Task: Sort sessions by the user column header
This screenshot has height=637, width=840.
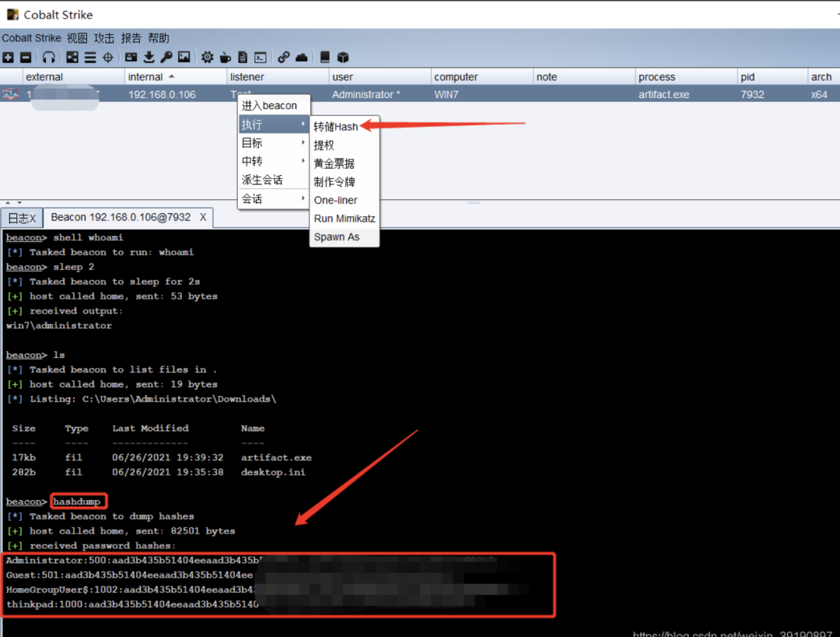Action: pyautogui.click(x=380, y=77)
